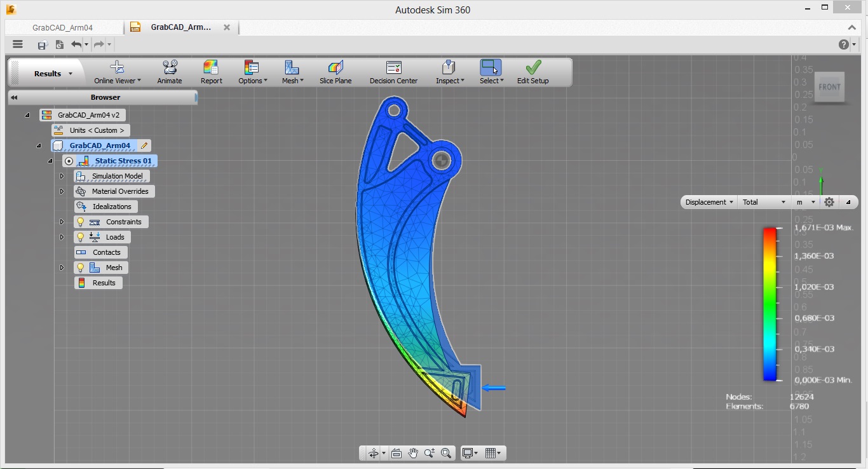Select Material Overrides in the tree
The image size is (868, 469).
click(114, 191)
